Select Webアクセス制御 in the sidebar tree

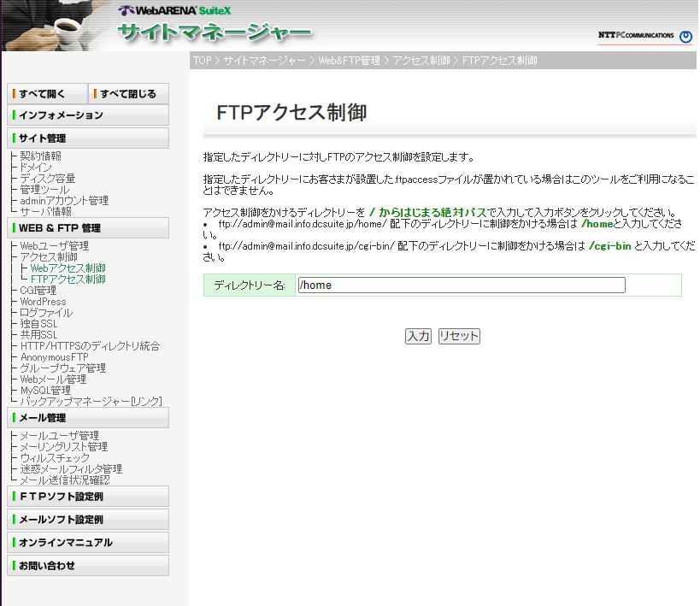(x=68, y=268)
